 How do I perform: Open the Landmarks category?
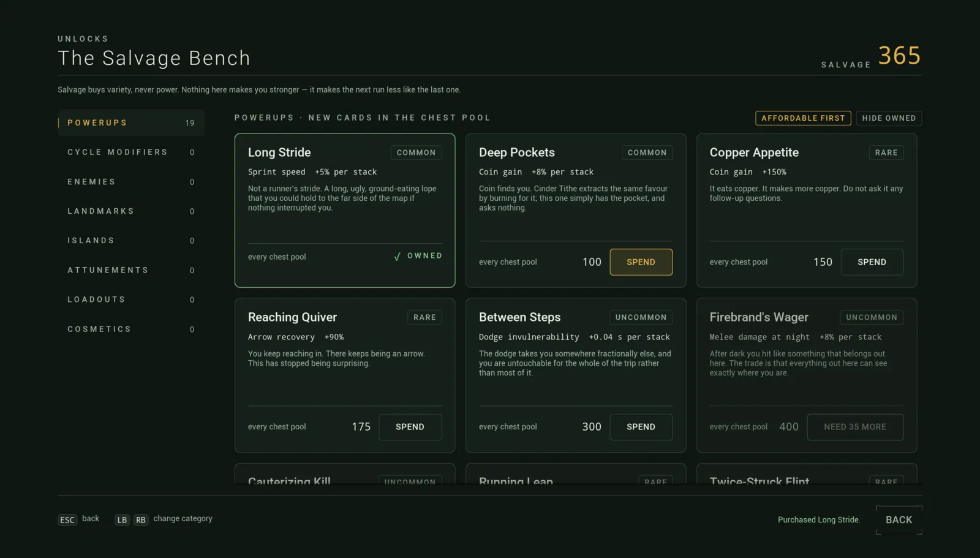131,211
